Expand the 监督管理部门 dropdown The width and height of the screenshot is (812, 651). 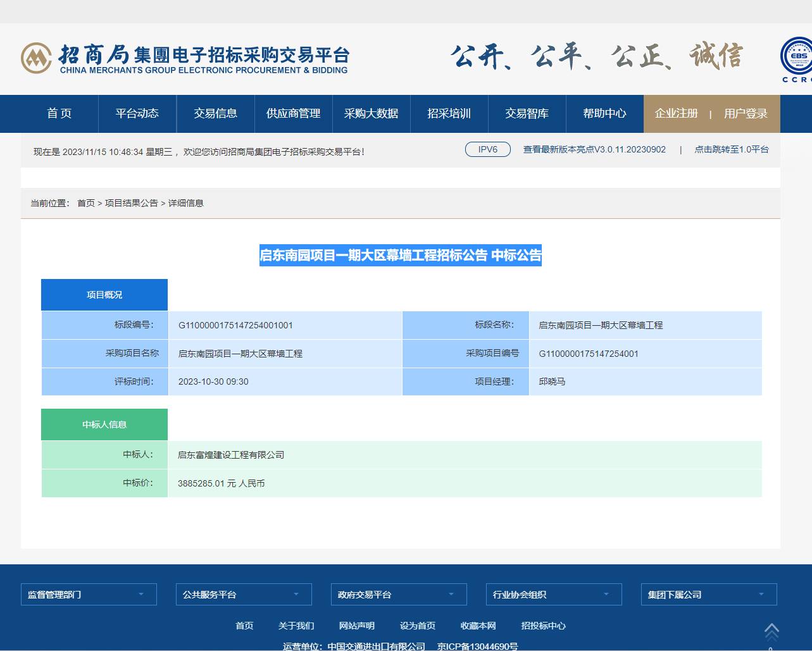(x=89, y=595)
